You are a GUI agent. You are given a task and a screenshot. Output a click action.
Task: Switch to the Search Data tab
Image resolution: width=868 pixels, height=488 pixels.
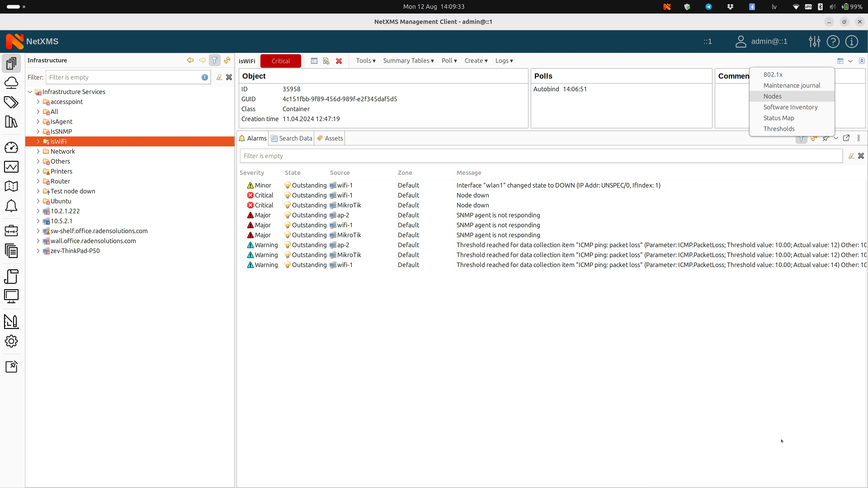[x=291, y=138]
